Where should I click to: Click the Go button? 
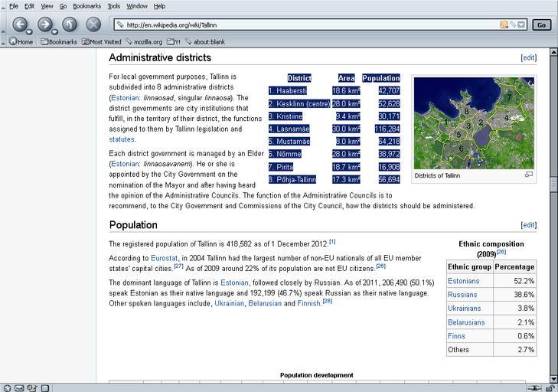(x=541, y=25)
